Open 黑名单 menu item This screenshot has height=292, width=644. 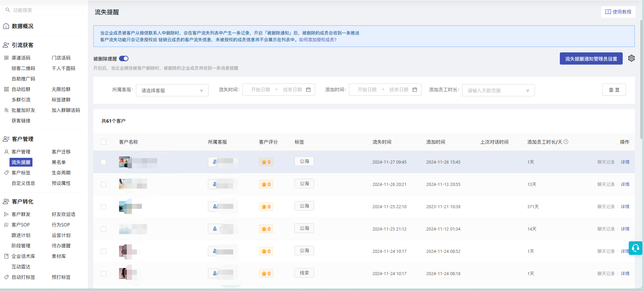click(x=59, y=162)
